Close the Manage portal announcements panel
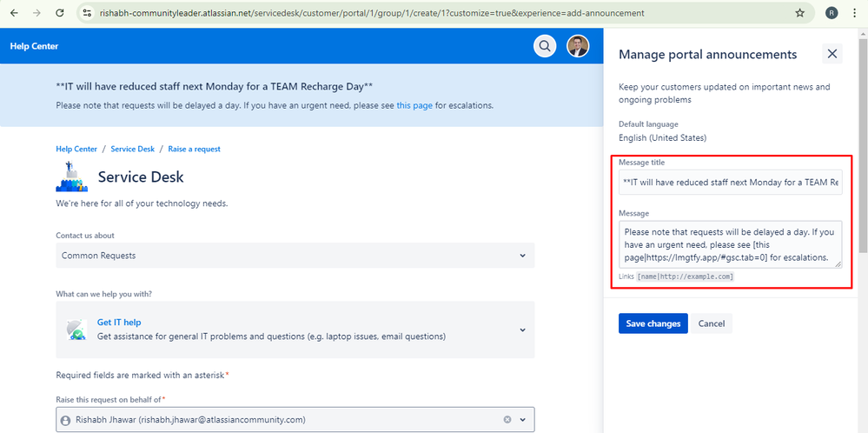 [832, 54]
